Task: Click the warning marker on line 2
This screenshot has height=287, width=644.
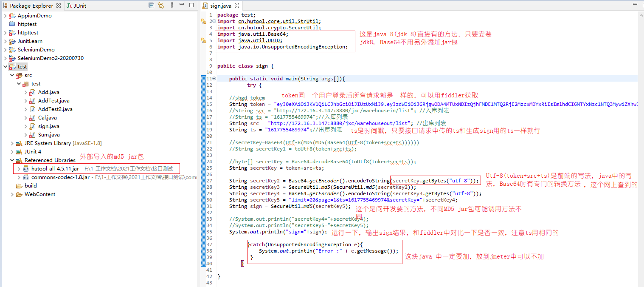Action: click(203, 21)
